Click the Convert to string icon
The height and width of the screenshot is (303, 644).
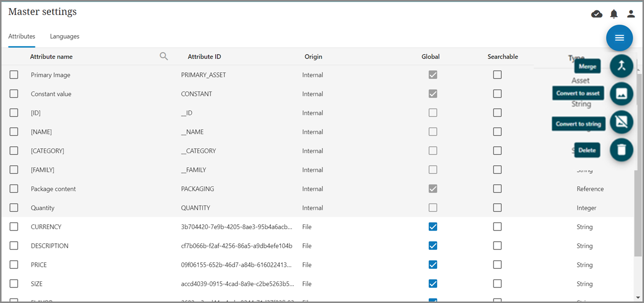(621, 122)
